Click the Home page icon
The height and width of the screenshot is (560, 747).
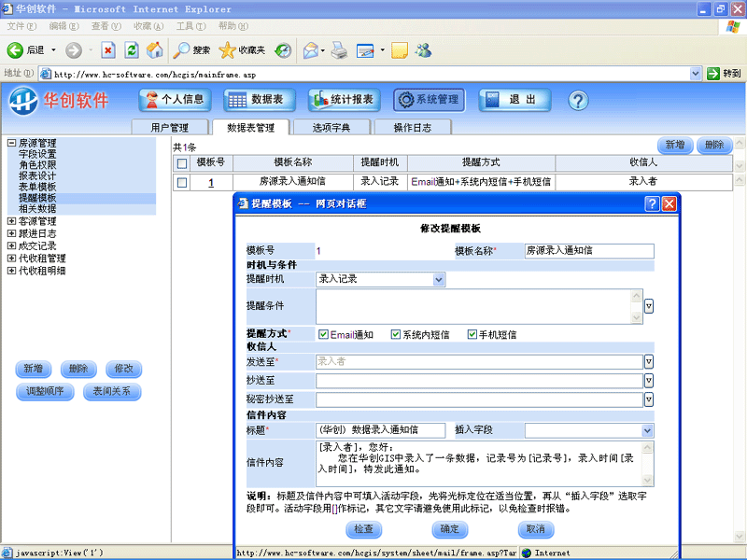154,50
